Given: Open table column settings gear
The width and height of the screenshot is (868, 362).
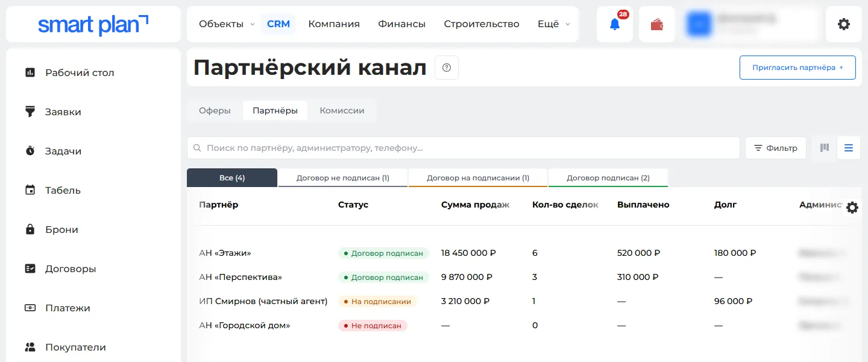Looking at the screenshot, I should coord(852,208).
